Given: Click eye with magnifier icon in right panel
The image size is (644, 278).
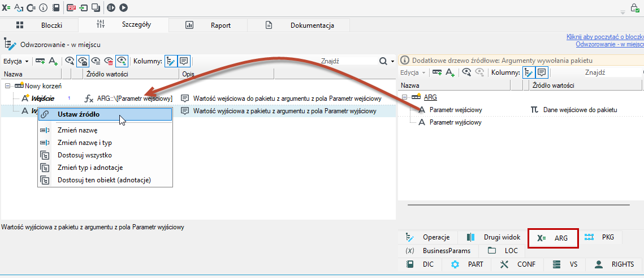Looking at the screenshot, I should [466, 72].
